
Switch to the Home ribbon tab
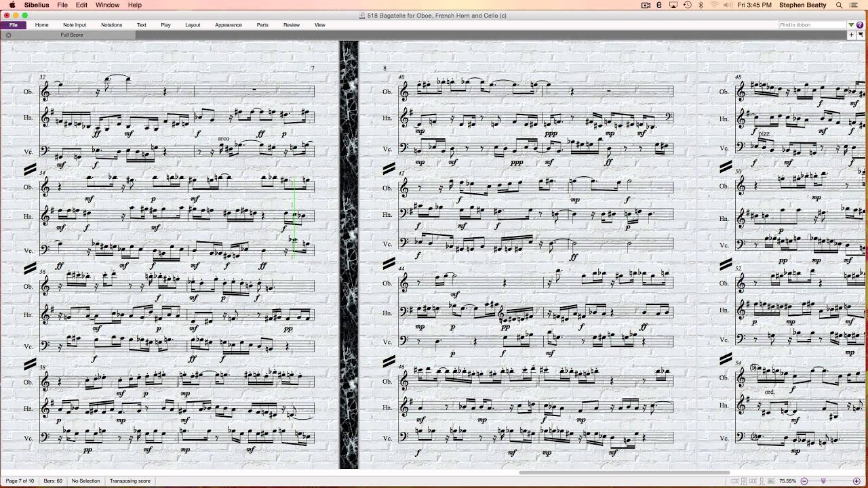(x=41, y=25)
